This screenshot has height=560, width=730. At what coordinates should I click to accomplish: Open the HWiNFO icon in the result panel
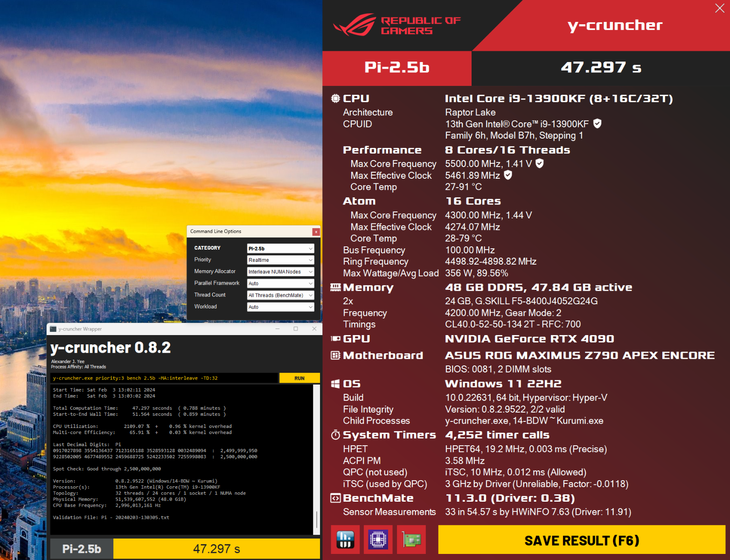pos(345,539)
